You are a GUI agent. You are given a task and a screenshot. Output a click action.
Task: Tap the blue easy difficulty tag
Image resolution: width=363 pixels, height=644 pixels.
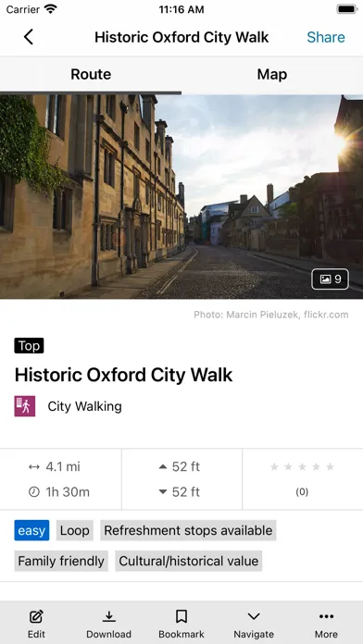tap(31, 530)
